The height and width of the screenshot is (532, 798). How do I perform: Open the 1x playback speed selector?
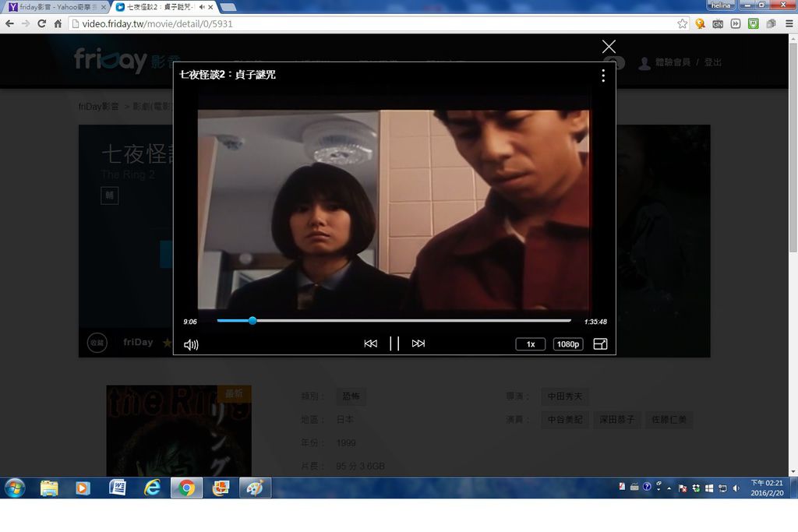[x=530, y=344]
